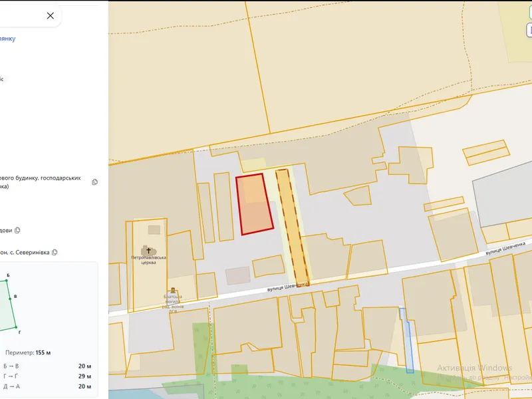
Task: Select the 'Г → Ґ' side length row
Action: (47, 376)
